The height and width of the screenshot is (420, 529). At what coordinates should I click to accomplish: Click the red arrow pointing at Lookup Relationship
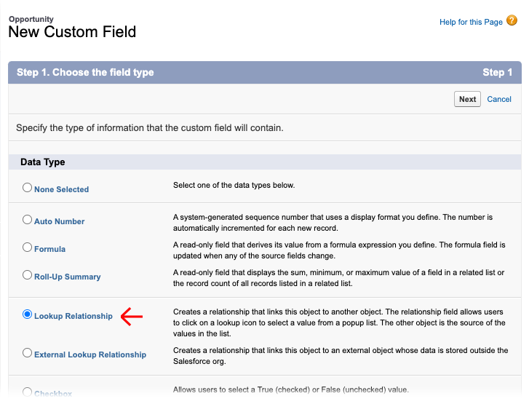132,317
